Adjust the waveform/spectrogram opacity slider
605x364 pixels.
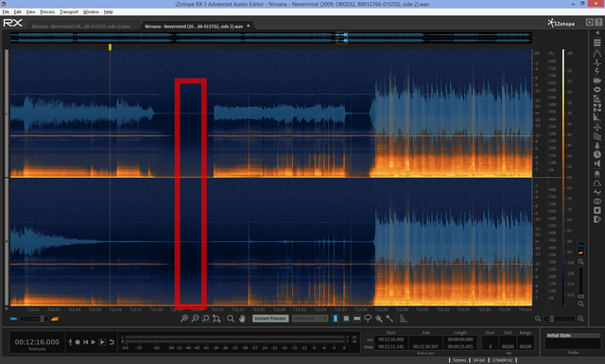[x=33, y=319]
